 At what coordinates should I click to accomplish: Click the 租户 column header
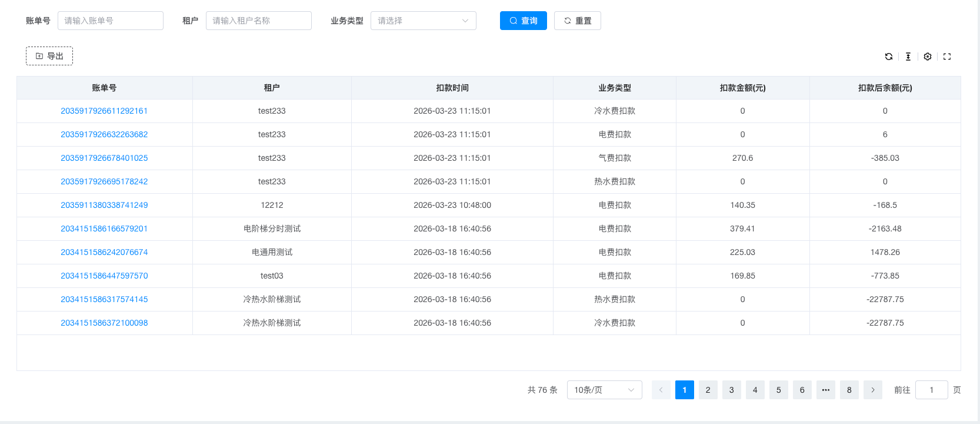coord(272,88)
